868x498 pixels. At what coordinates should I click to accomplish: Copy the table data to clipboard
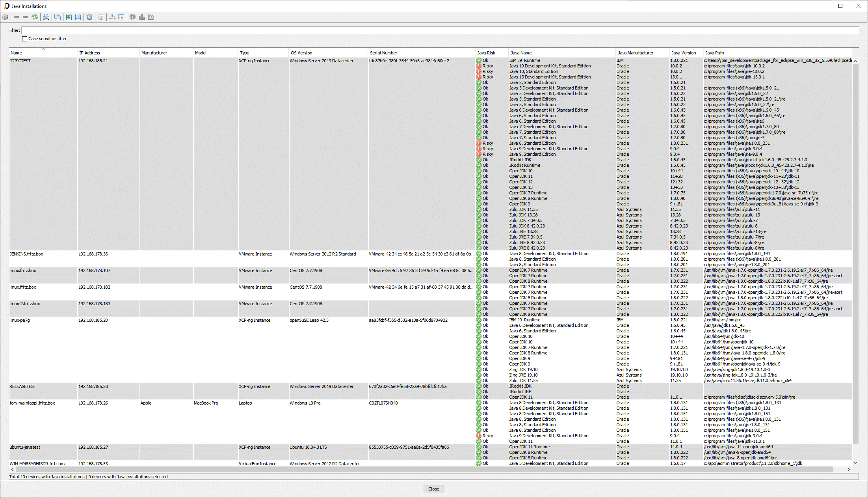point(58,17)
